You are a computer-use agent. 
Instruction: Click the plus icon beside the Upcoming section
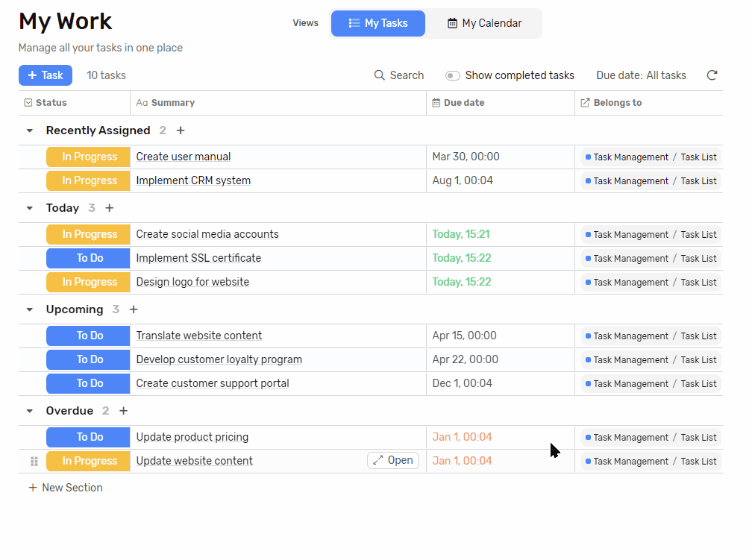pyautogui.click(x=134, y=309)
